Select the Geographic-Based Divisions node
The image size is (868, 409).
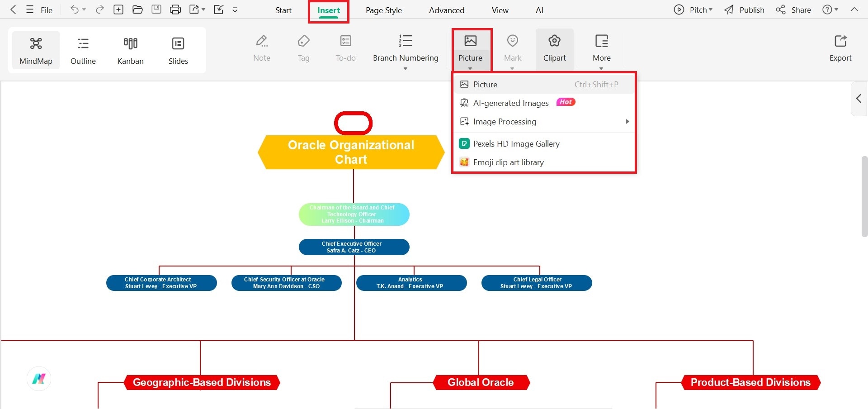202,382
